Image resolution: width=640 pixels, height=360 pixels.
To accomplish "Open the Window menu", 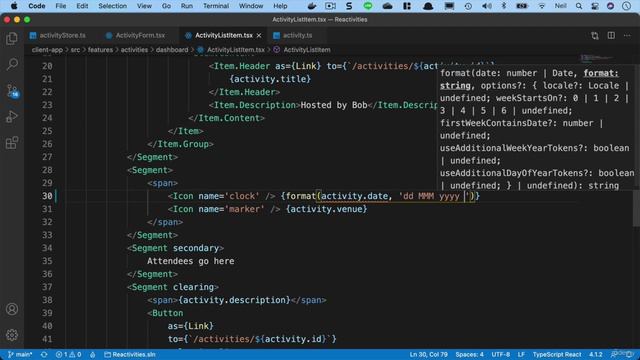I will [x=251, y=6].
